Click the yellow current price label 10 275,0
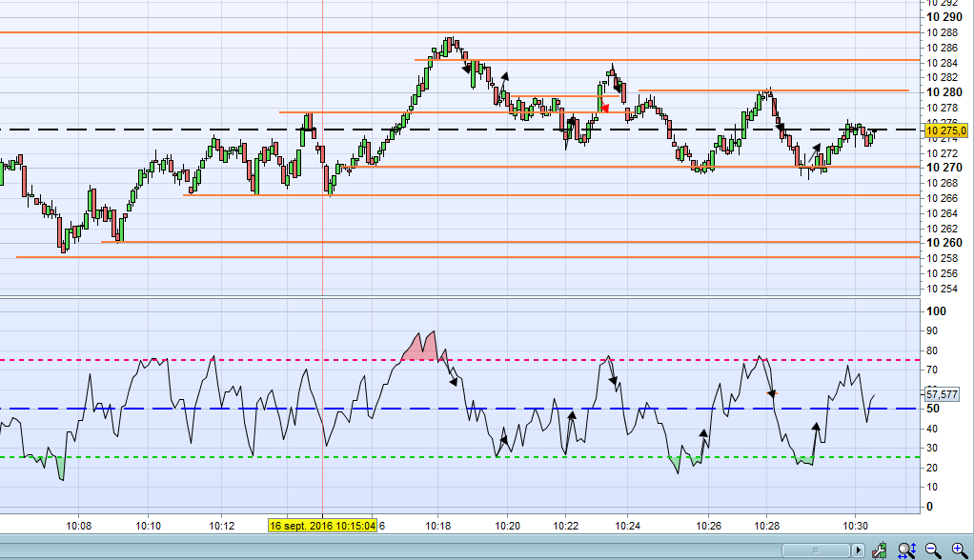Screen dimensions: 974x560 pos(946,130)
